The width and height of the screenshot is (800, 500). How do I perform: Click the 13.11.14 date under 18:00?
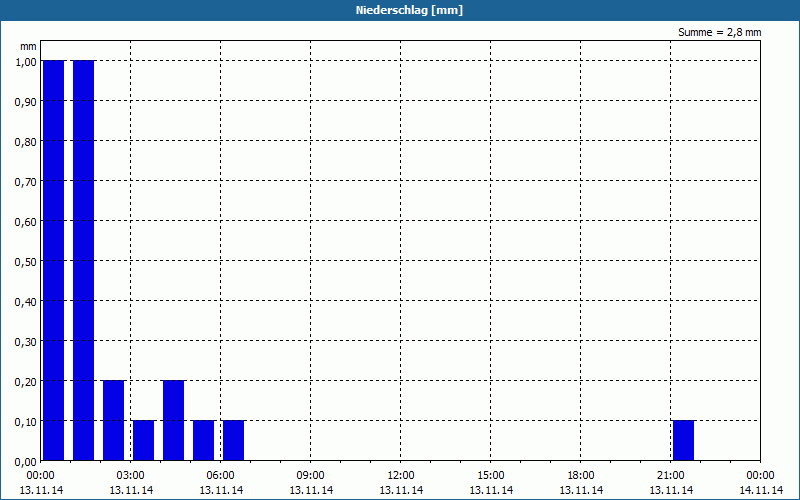[581, 490]
